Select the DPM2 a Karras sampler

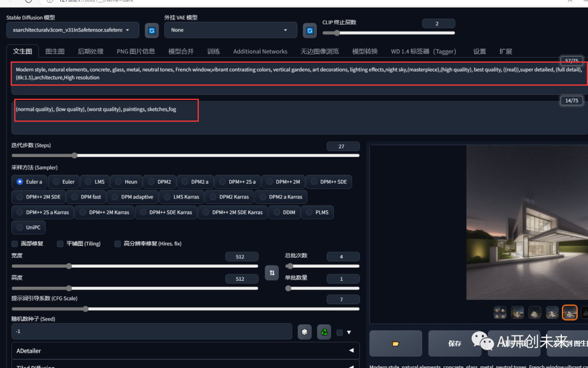[281, 197]
